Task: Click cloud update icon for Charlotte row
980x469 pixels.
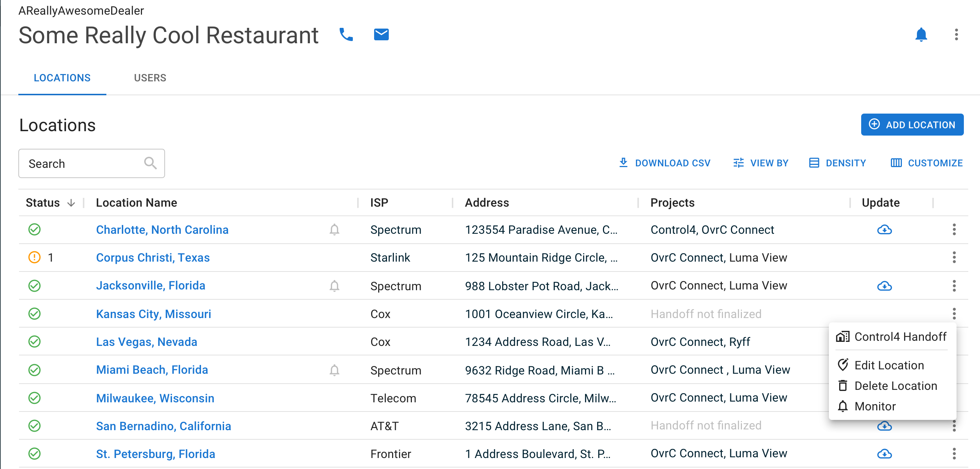Action: coord(885,230)
